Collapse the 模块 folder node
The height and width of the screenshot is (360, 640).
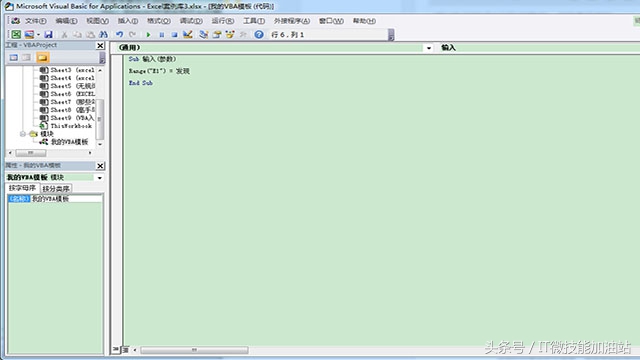click(23, 134)
